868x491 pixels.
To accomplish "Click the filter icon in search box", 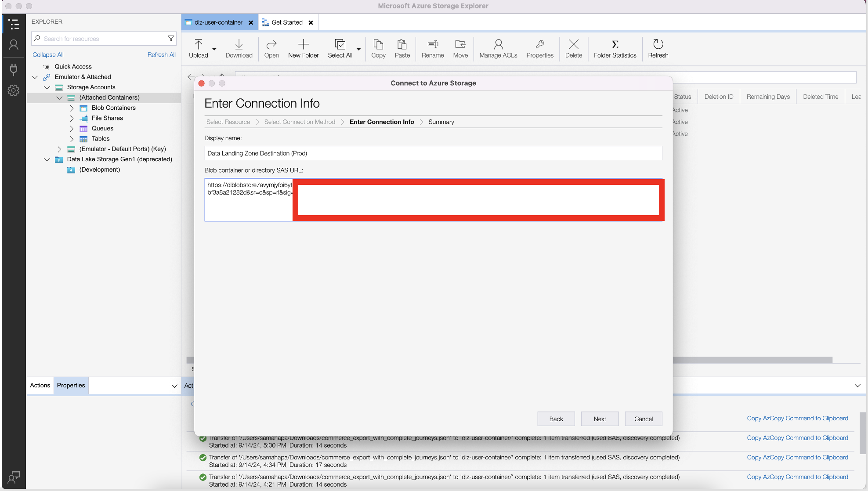I will (x=171, y=39).
